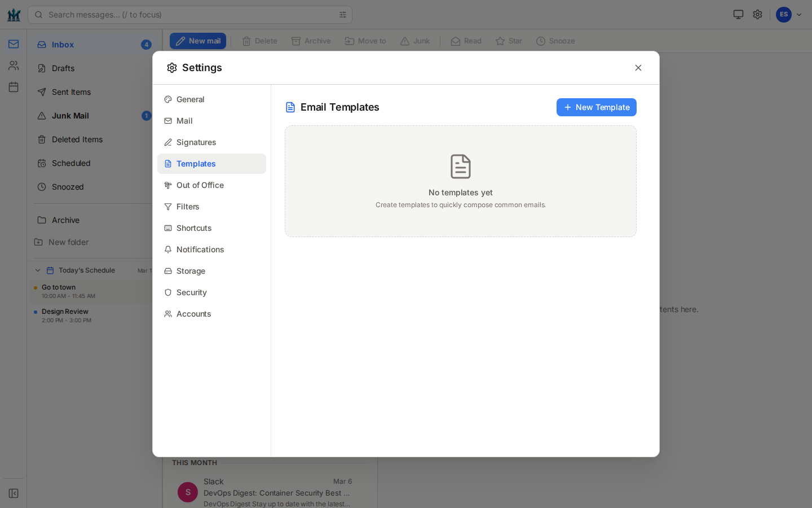
Task: Click the New folder link
Action: pyautogui.click(x=67, y=242)
